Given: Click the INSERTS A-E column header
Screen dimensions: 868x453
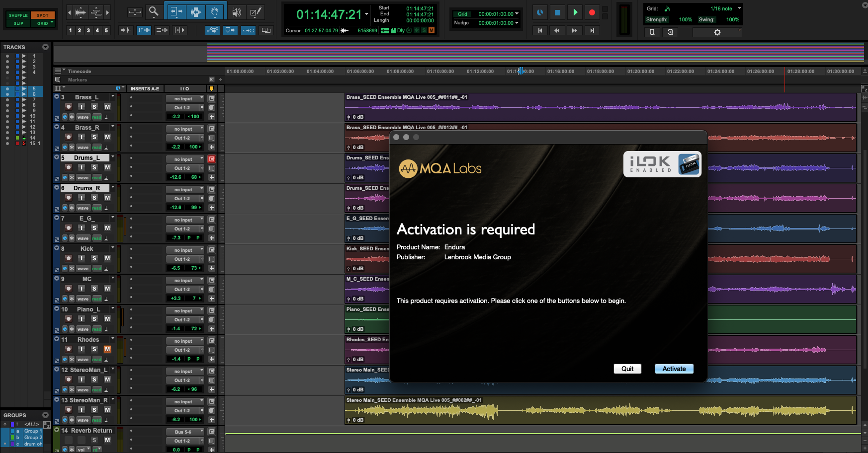Looking at the screenshot, I should tap(145, 89).
